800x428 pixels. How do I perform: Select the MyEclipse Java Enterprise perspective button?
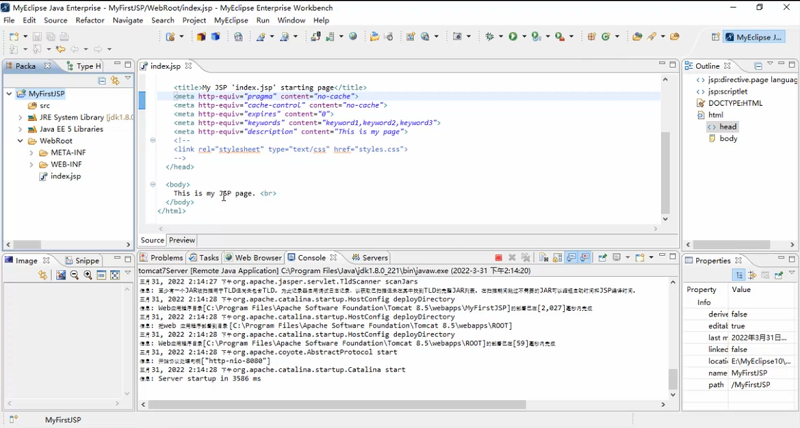pos(752,37)
